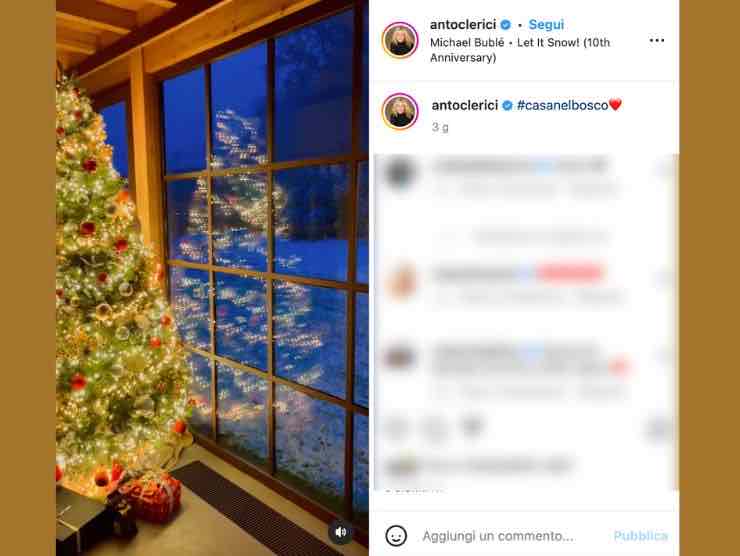Screen dimensions: 740x556
Task: Click the antoclerici avatar beside the caption
Action: tap(400, 111)
